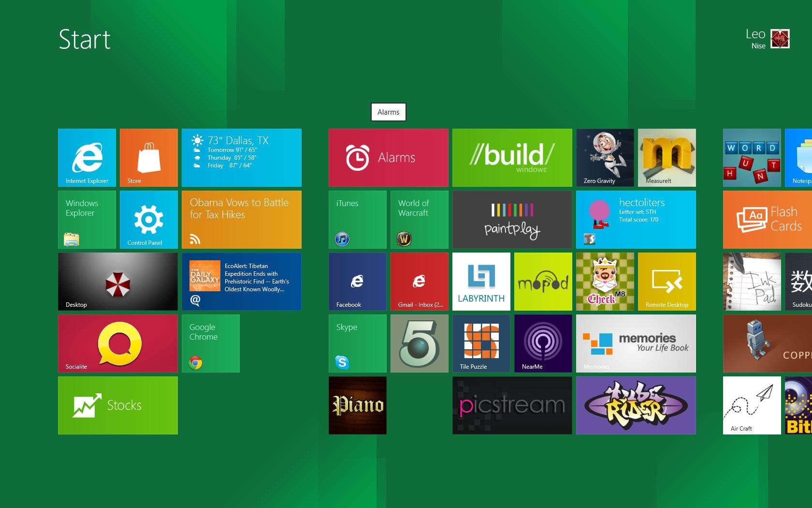
Task: Launch the Piano app tile
Action: [358, 405]
